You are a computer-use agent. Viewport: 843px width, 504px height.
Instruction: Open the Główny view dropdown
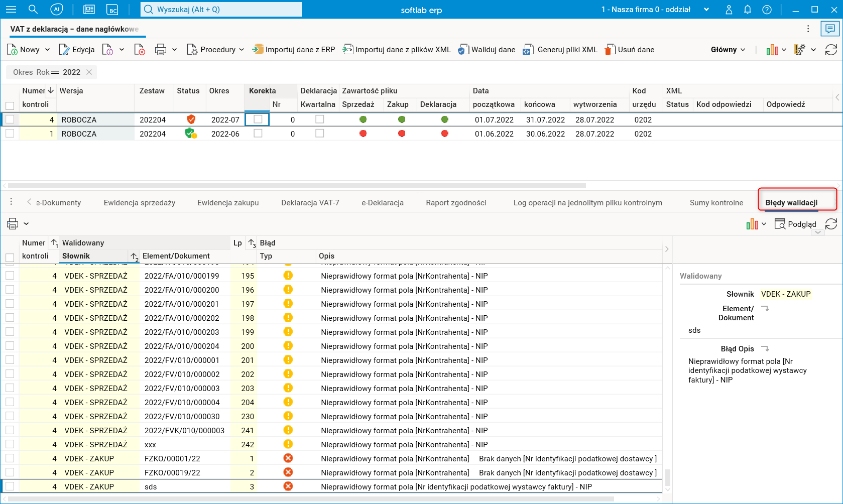click(728, 50)
